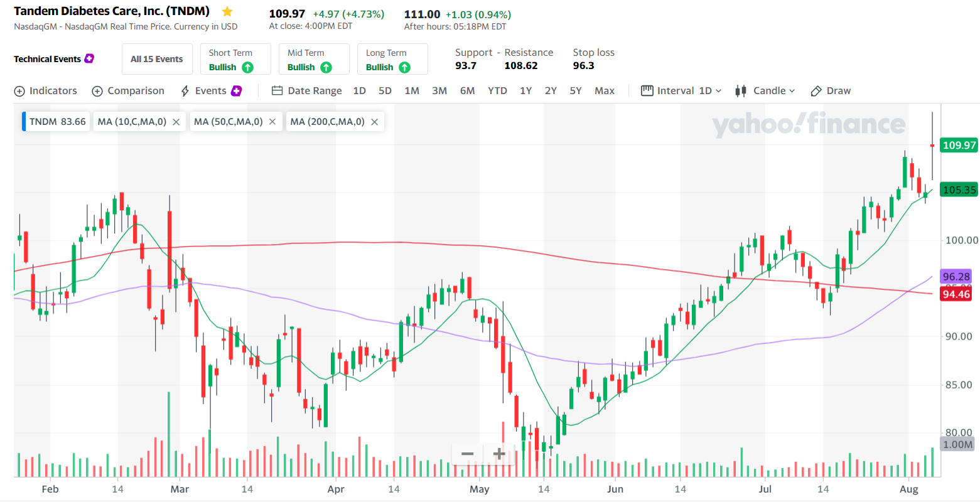Remove the MA (50,C,MA,0) indicator
The height and width of the screenshot is (502, 980).
(x=272, y=122)
